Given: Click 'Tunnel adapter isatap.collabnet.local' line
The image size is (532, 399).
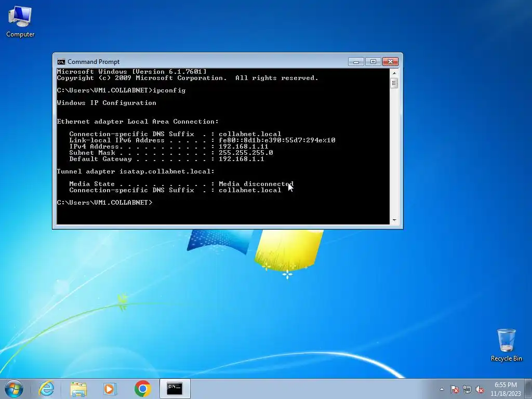Looking at the screenshot, I should point(136,171).
